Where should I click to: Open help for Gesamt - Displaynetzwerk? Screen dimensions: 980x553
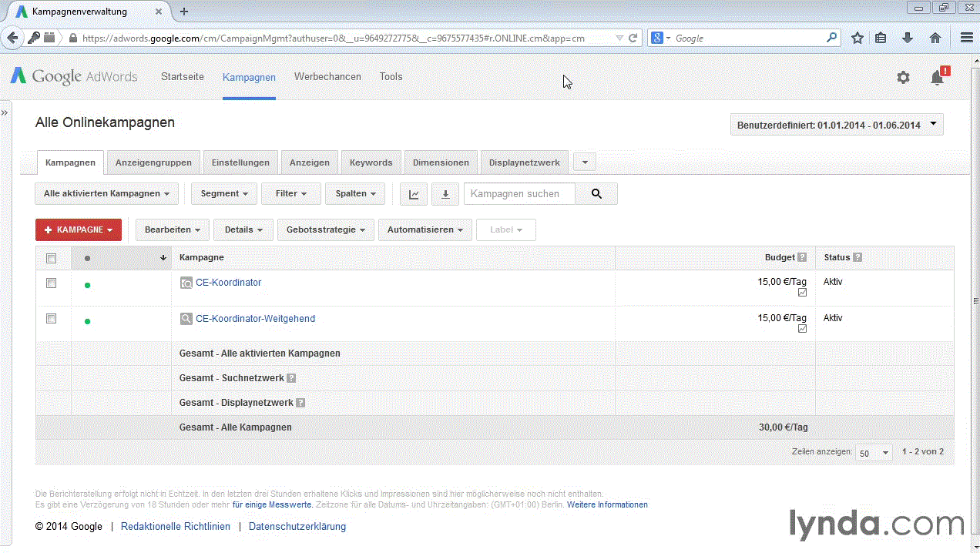[x=300, y=403]
